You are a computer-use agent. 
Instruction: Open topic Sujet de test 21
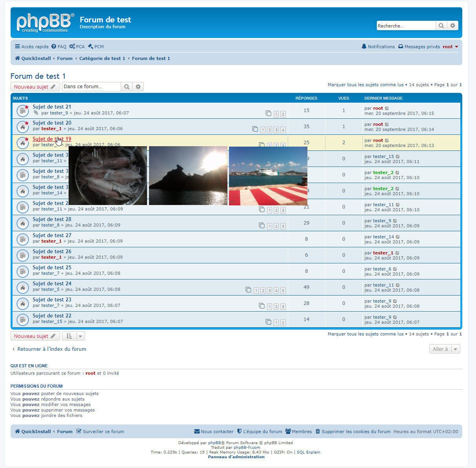[x=52, y=107]
